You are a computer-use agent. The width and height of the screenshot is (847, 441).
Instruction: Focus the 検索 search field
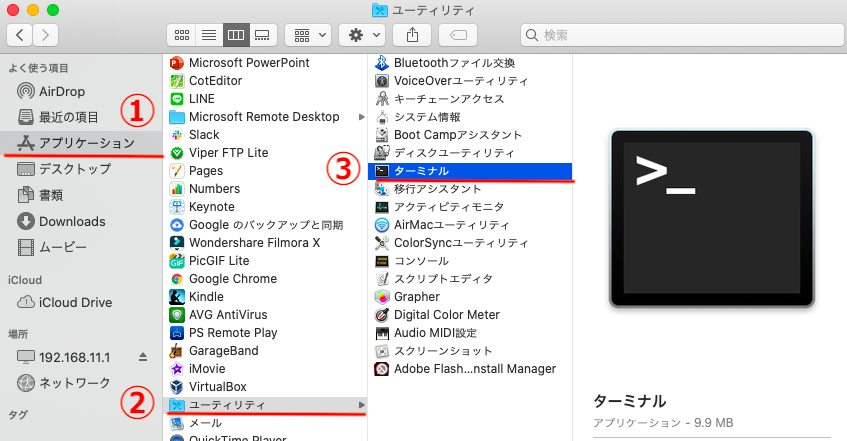pos(682,35)
